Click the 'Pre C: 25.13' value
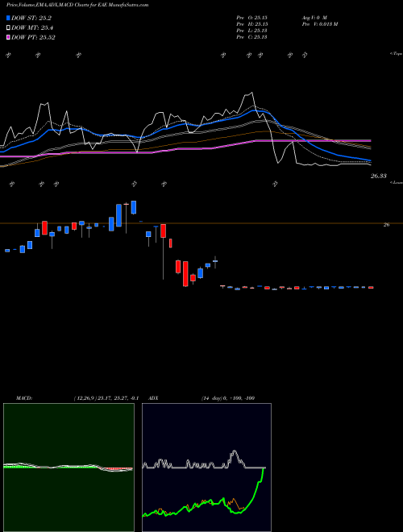 point(251,37)
